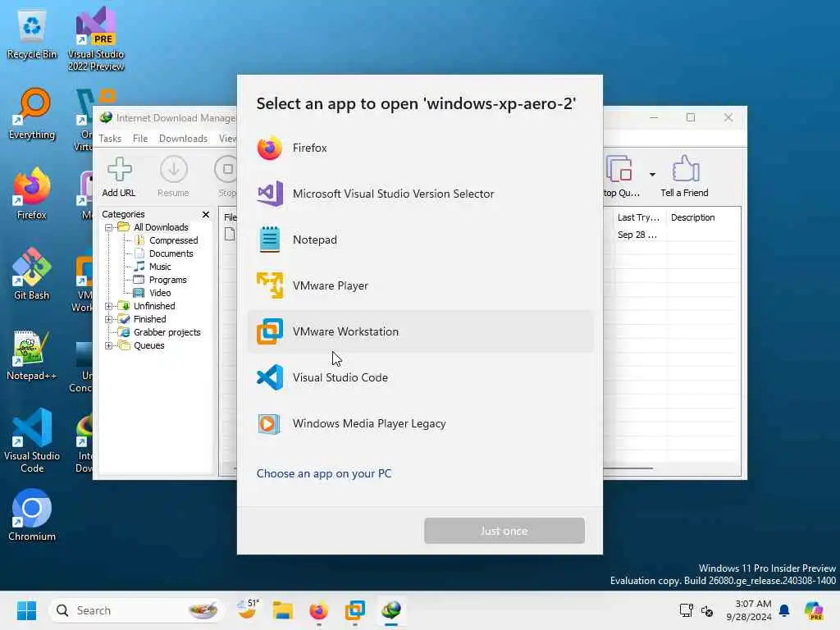
Task: Click the Just once button
Action: click(504, 531)
